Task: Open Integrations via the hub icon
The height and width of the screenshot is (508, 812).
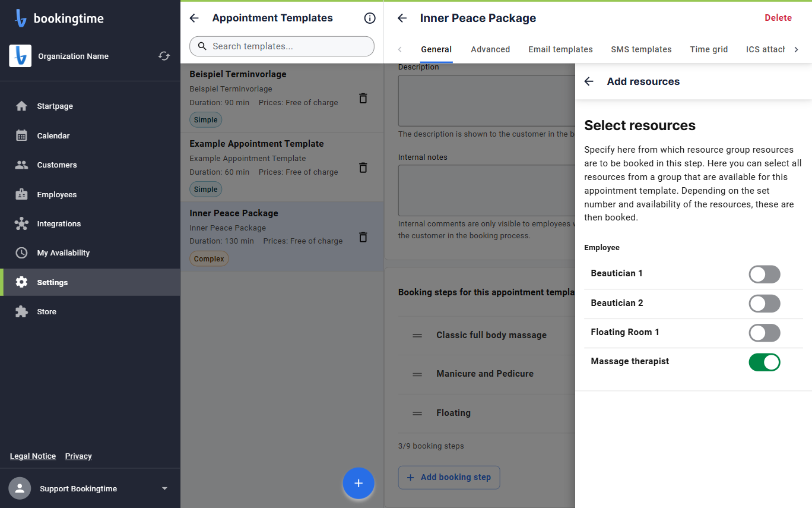Action: [22, 223]
